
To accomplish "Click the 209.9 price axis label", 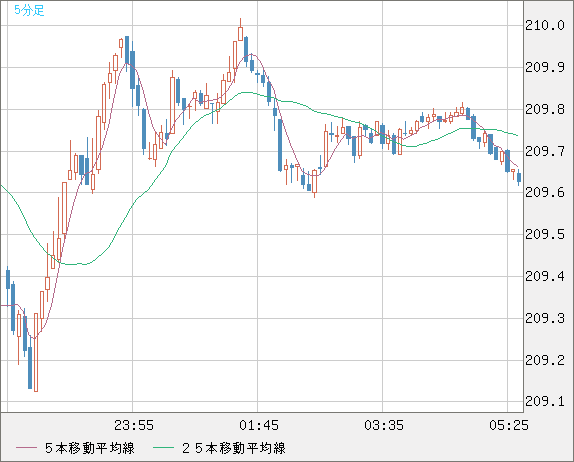I will click(x=545, y=67).
